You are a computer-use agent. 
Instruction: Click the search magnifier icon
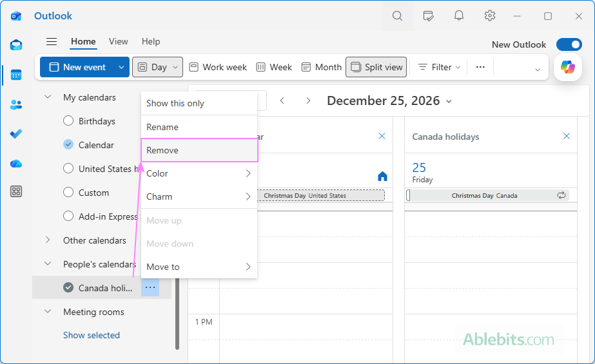397,16
